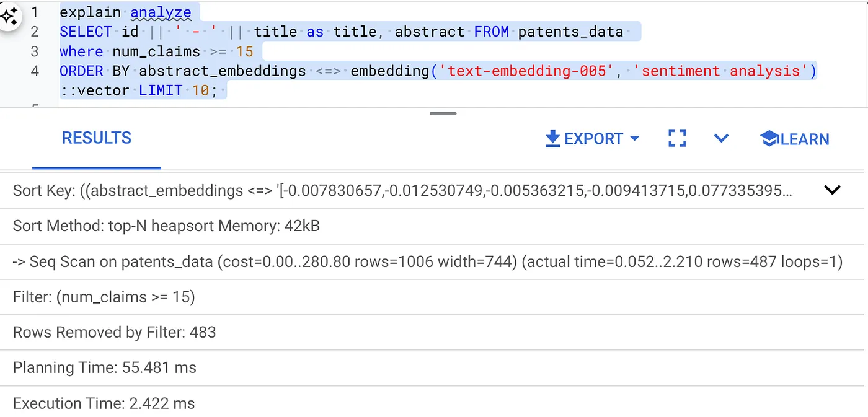Click line number 1 in the gutter

tap(35, 12)
